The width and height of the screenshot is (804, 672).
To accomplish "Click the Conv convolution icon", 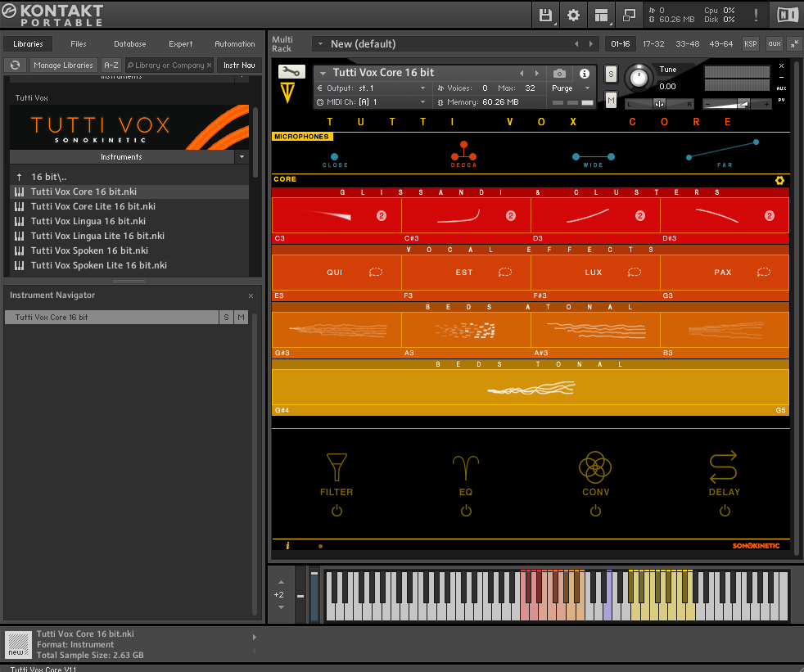I will click(x=594, y=467).
